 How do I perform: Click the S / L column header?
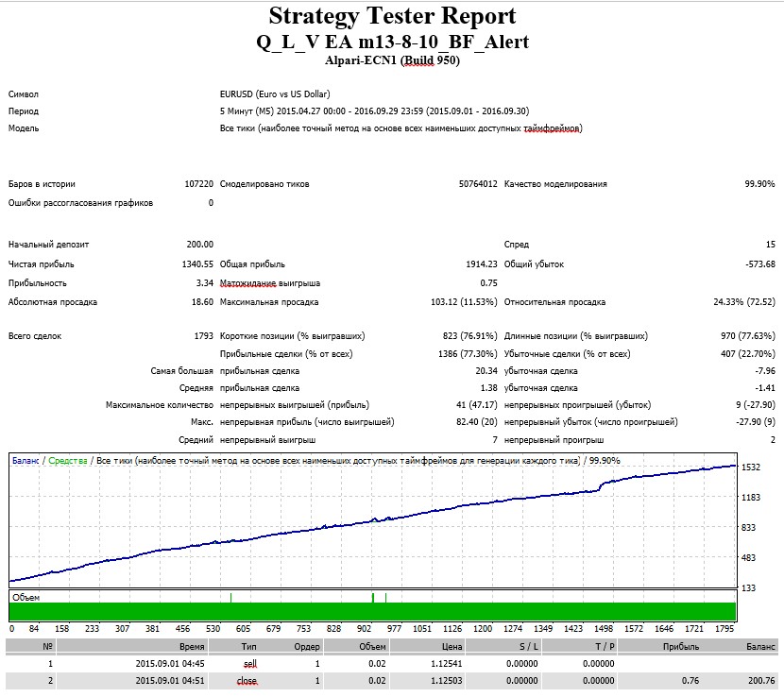(529, 647)
